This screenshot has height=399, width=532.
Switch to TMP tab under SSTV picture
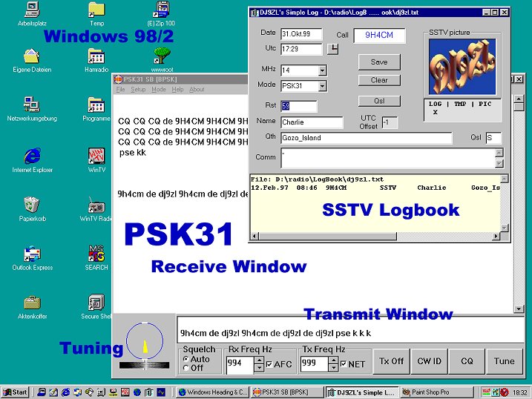[x=460, y=104]
